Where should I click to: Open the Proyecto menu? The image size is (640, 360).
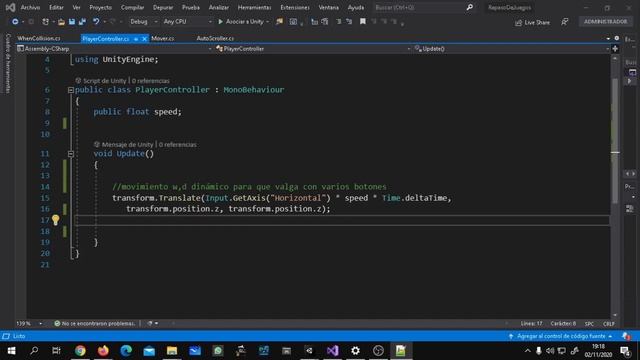[100, 7]
